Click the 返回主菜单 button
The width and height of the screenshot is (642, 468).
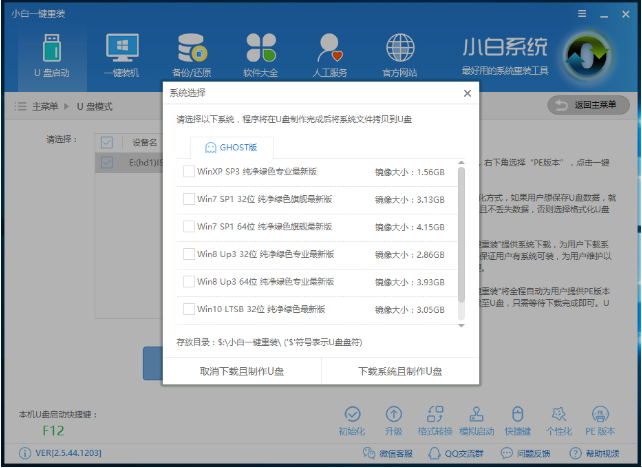pyautogui.click(x=588, y=105)
